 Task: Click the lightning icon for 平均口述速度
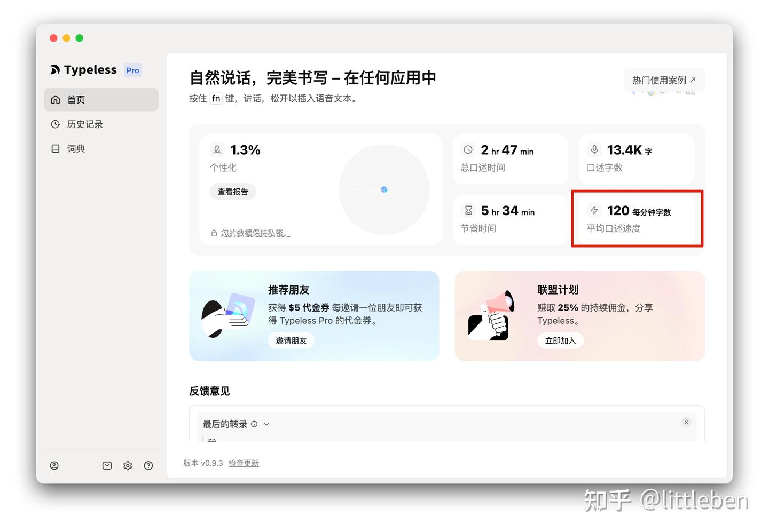pos(594,210)
